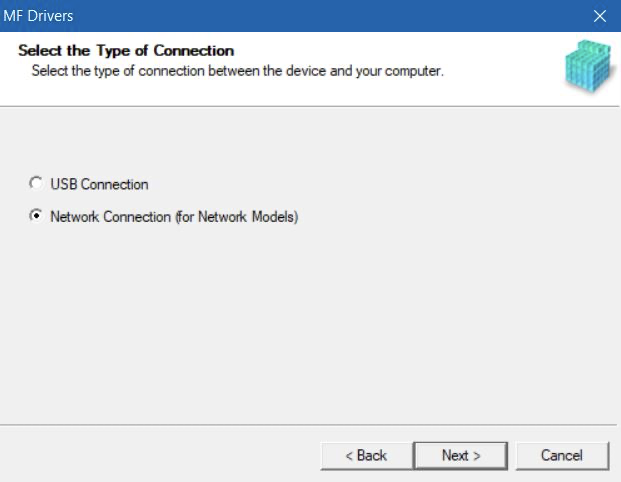The height and width of the screenshot is (482, 621).
Task: Proceed by clicking 'Next >'
Action: [461, 455]
